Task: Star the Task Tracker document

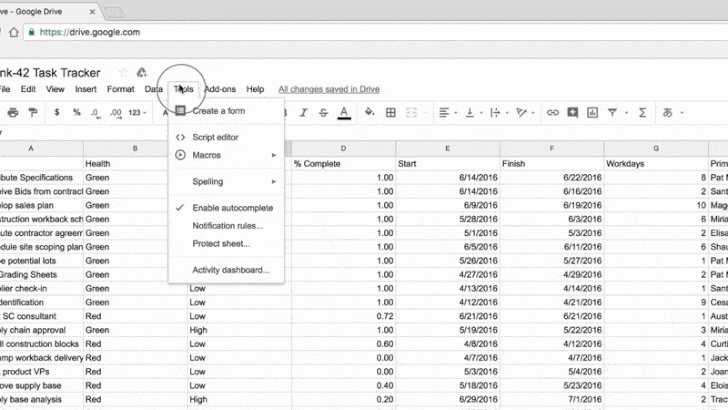Action: point(124,72)
